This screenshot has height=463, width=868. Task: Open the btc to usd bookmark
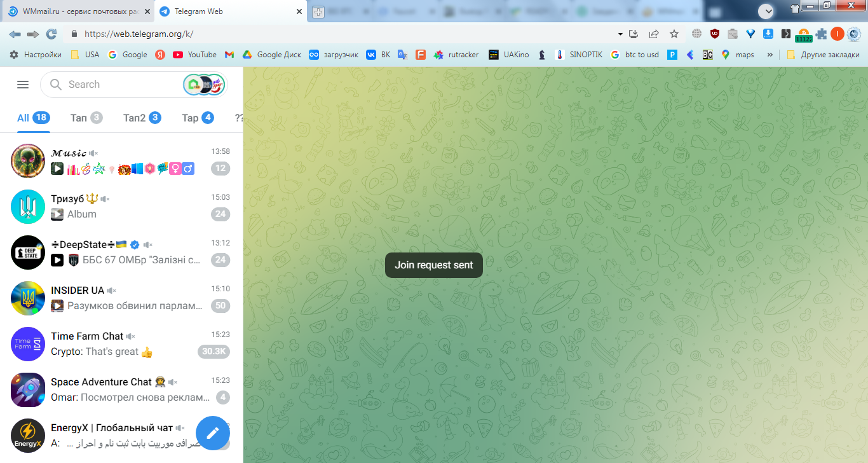(x=635, y=55)
